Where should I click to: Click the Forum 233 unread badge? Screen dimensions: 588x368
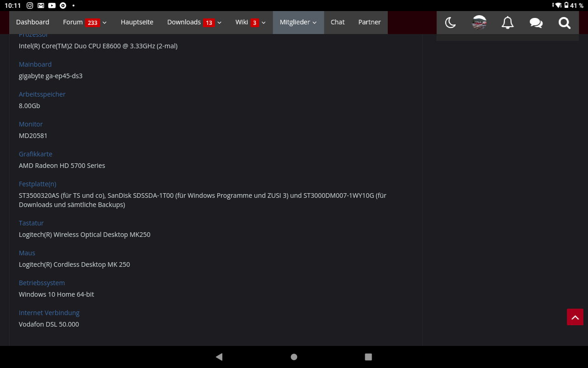92,23
